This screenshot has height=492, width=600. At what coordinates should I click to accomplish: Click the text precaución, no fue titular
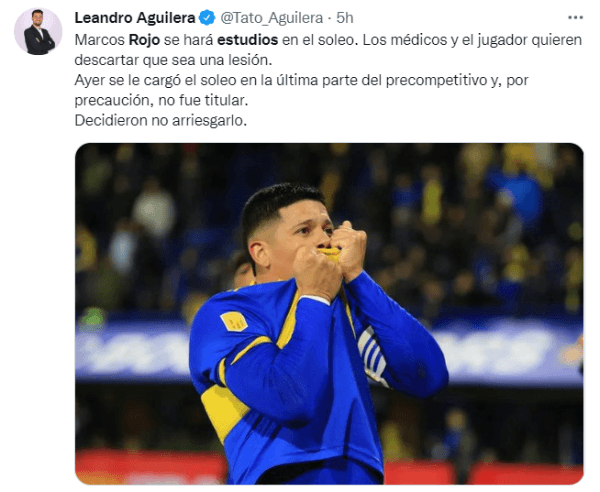pos(161,100)
